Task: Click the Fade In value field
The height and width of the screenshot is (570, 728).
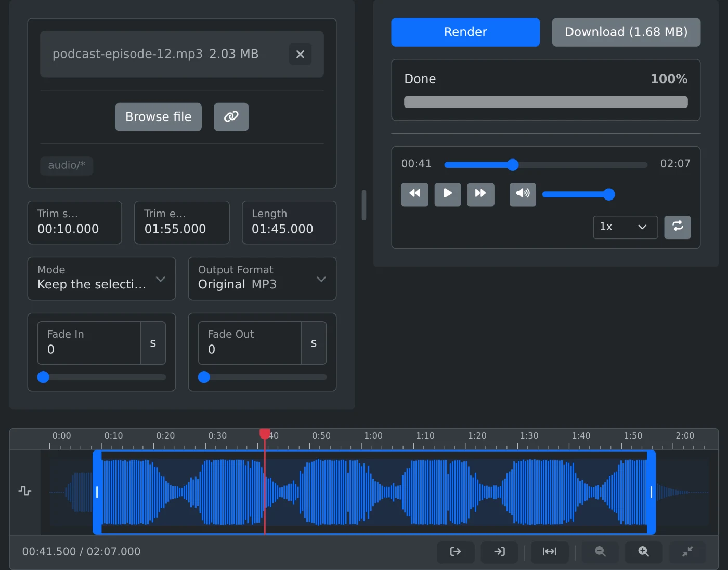Action: (x=89, y=343)
